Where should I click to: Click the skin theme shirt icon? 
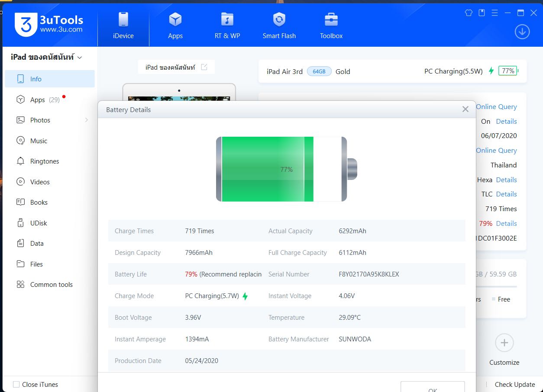coord(469,13)
